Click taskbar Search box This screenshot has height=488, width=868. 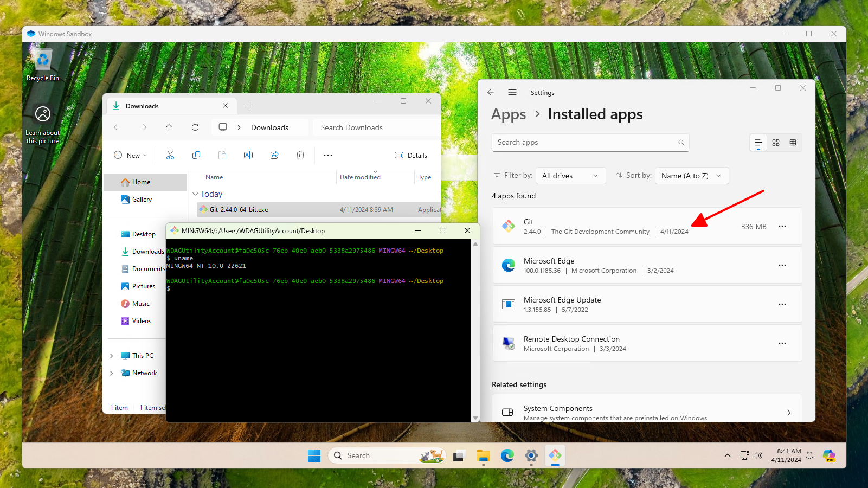[387, 455]
